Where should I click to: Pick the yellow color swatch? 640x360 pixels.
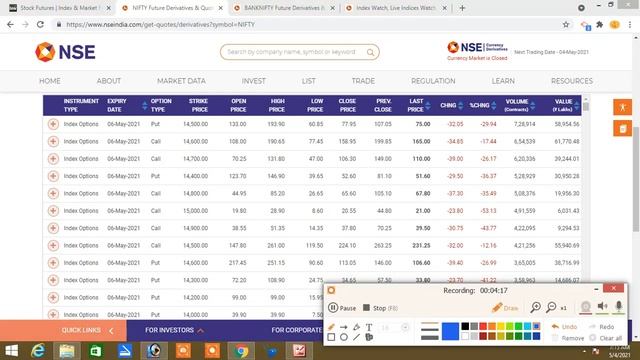pos(501,326)
